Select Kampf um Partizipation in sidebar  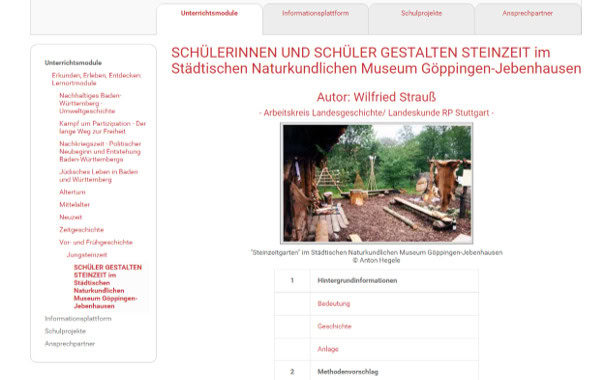click(102, 127)
